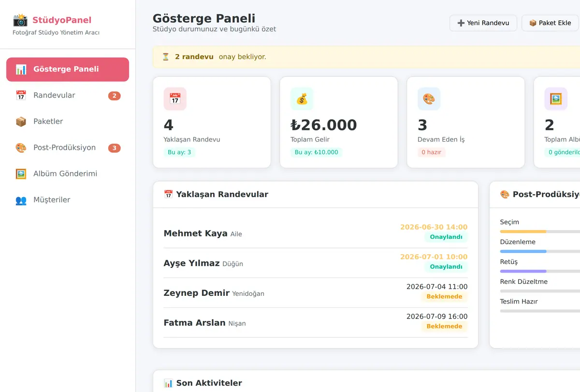Image resolution: width=580 pixels, height=392 pixels.
Task: Click the ₺26.000 total revenue value
Action: click(324, 125)
